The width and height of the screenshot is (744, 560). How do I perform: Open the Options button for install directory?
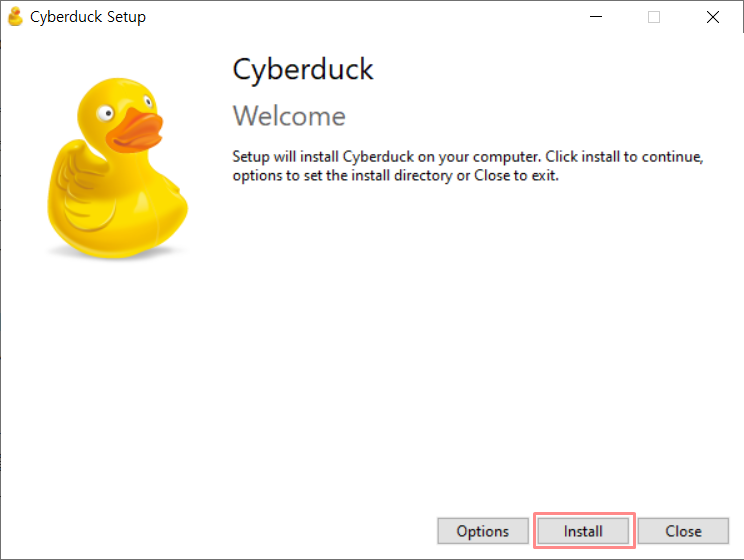pos(483,531)
